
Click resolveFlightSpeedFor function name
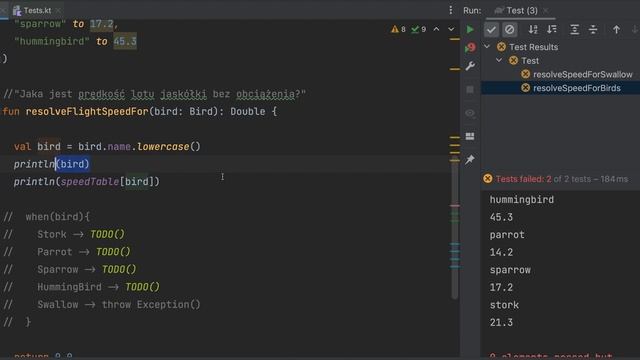click(87, 111)
